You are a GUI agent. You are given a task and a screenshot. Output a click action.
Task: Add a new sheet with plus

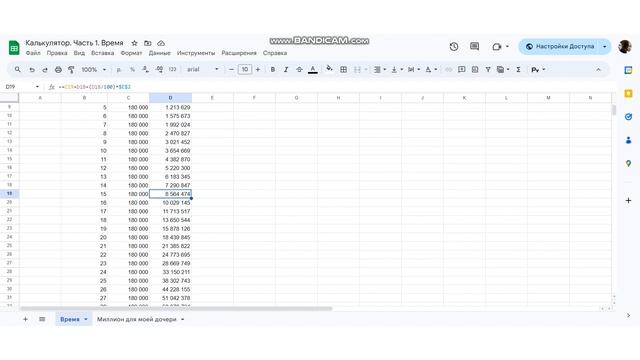pyautogui.click(x=25, y=319)
